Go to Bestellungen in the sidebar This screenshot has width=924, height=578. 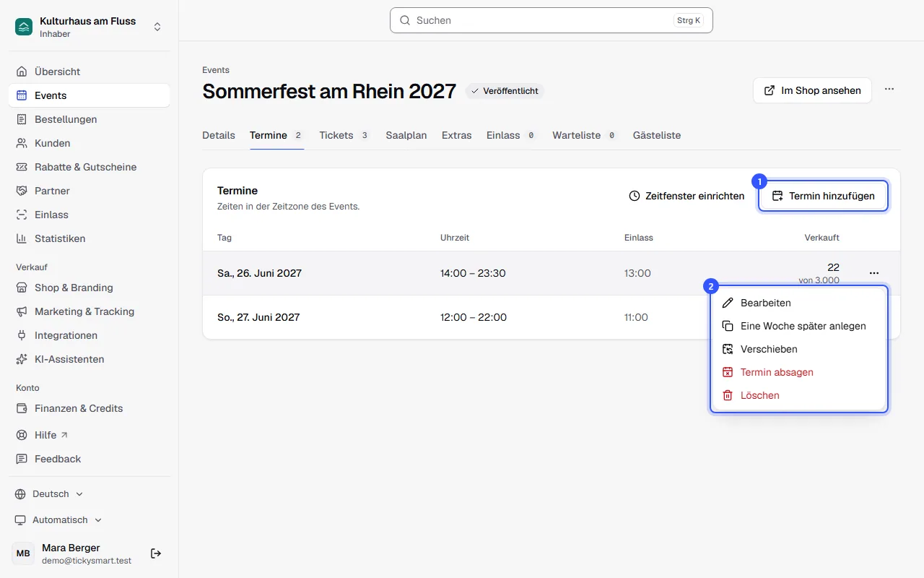89,119
